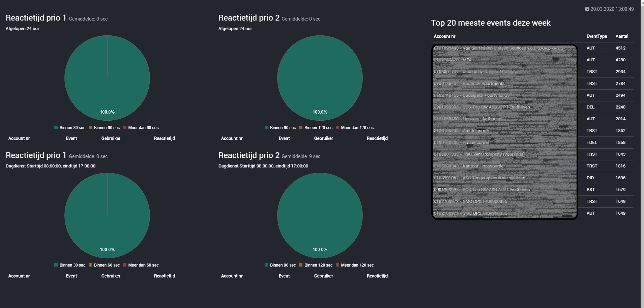The height and width of the screenshot is (308, 644).
Task: Click orange 'Binnen 120 sec' swatch in 24-hour prio 2 legend
Action: [301, 128]
